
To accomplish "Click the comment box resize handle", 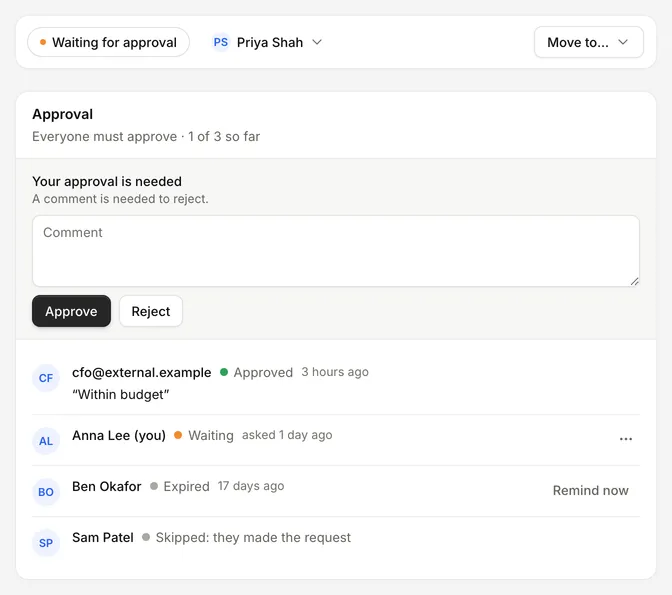I will pos(635,282).
